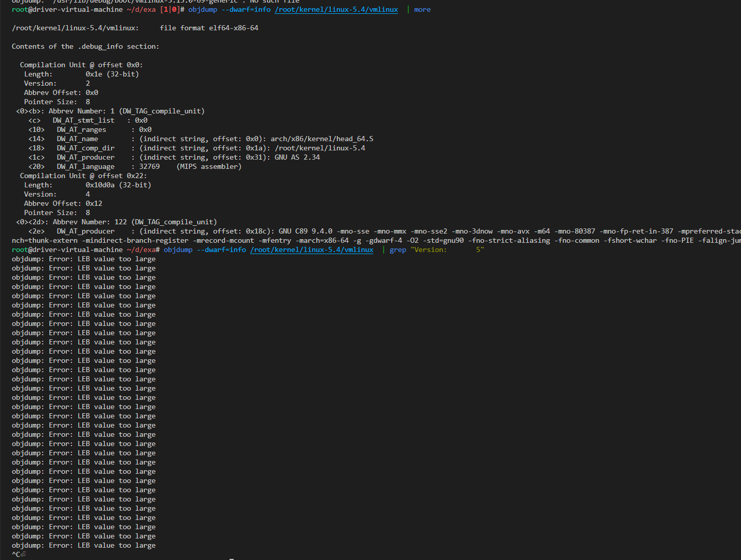Click "DW_AT_producer" in the <2e> row

click(86, 231)
